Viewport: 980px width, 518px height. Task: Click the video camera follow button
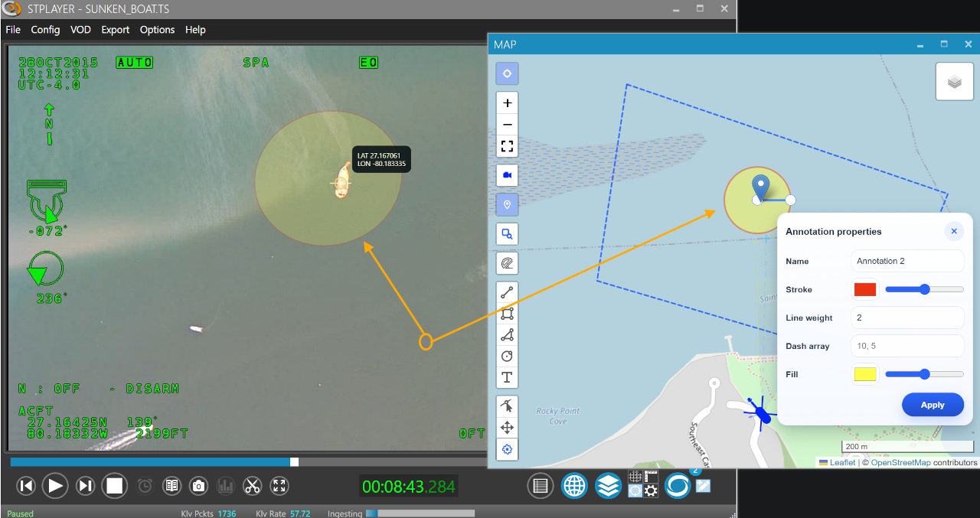click(x=507, y=175)
